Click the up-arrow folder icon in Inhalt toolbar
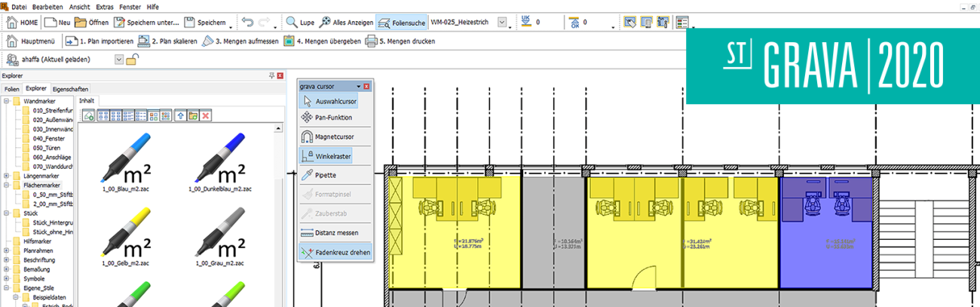 pyautogui.click(x=180, y=115)
